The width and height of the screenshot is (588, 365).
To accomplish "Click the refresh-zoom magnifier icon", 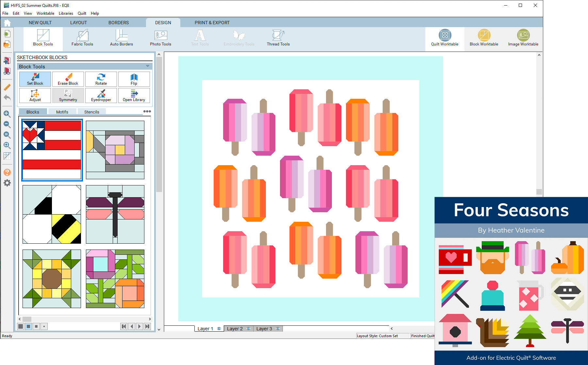I will coord(7,135).
